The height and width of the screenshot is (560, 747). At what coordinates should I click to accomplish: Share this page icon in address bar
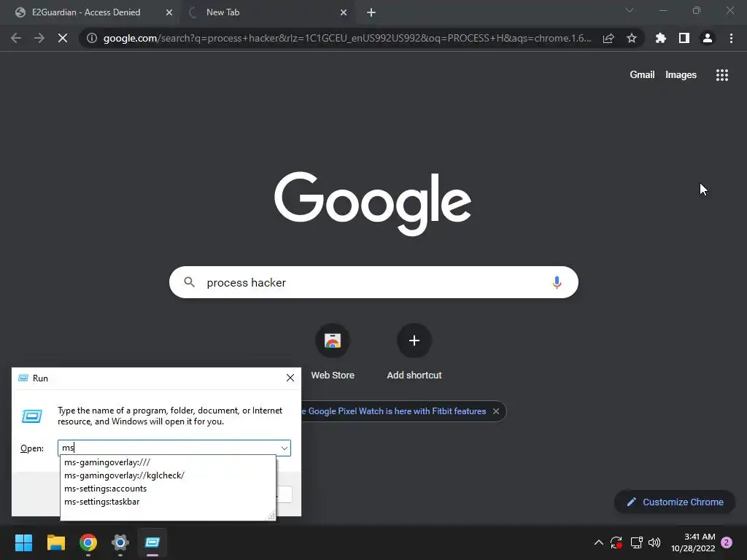coord(608,38)
